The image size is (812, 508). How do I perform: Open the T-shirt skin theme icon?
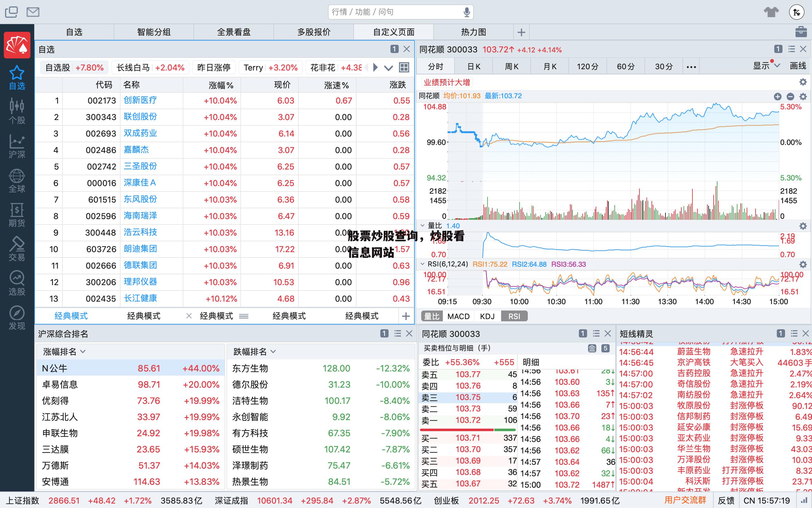(771, 12)
